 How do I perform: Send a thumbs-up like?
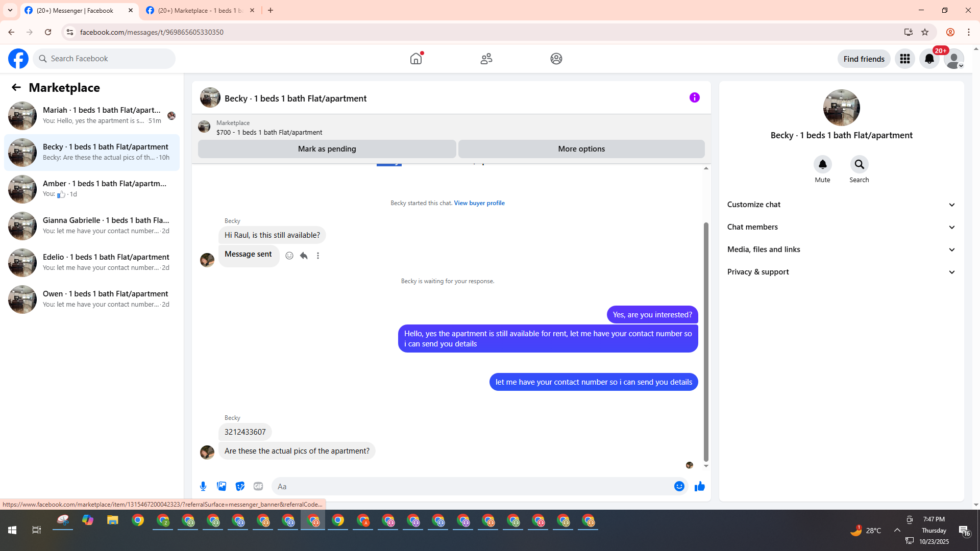point(699,486)
